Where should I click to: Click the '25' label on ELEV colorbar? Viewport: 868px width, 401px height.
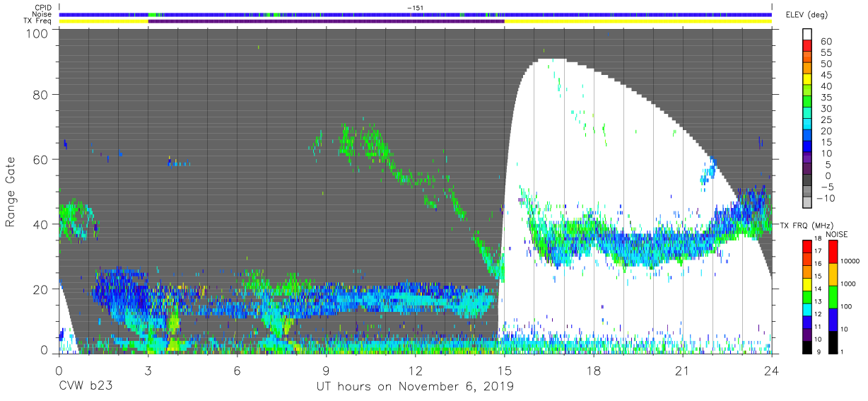pyautogui.click(x=826, y=120)
